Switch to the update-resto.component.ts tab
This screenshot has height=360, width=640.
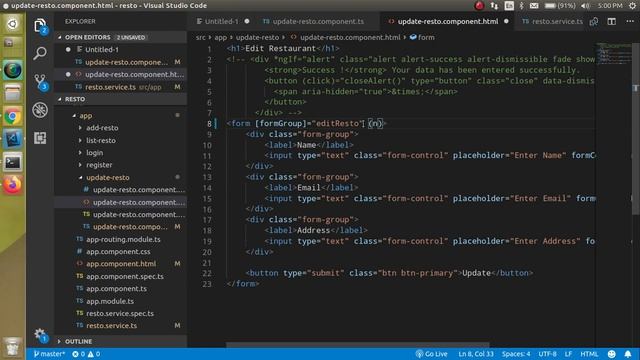click(318, 21)
